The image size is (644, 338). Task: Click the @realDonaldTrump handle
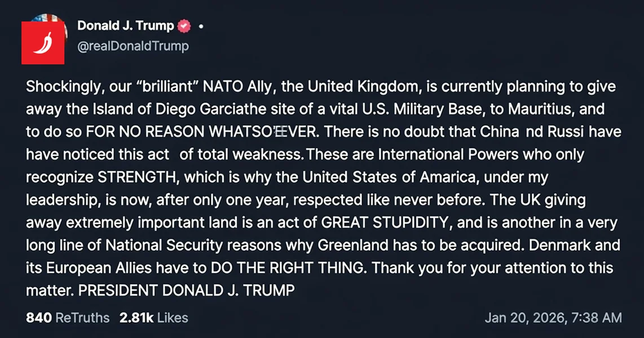134,46
